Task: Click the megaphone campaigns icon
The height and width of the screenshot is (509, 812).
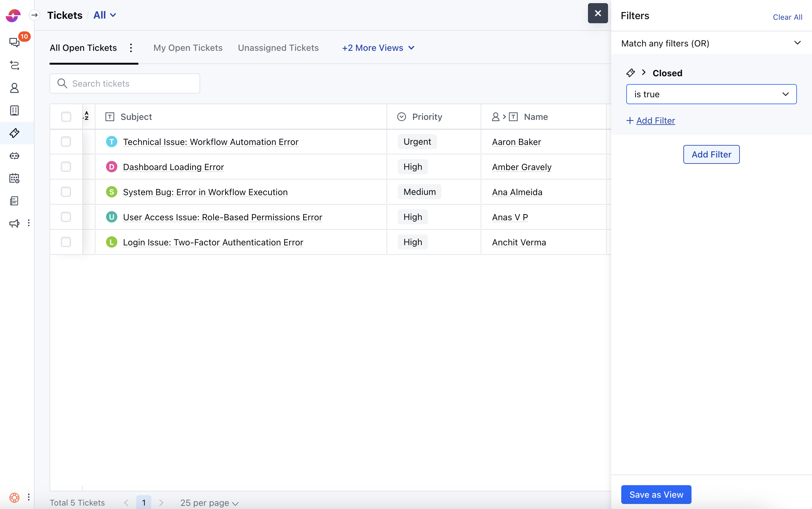Action: coord(14,223)
